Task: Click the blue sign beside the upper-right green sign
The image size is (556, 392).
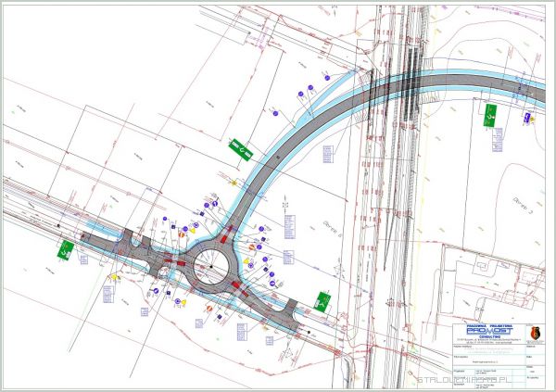Action: pos(527,118)
